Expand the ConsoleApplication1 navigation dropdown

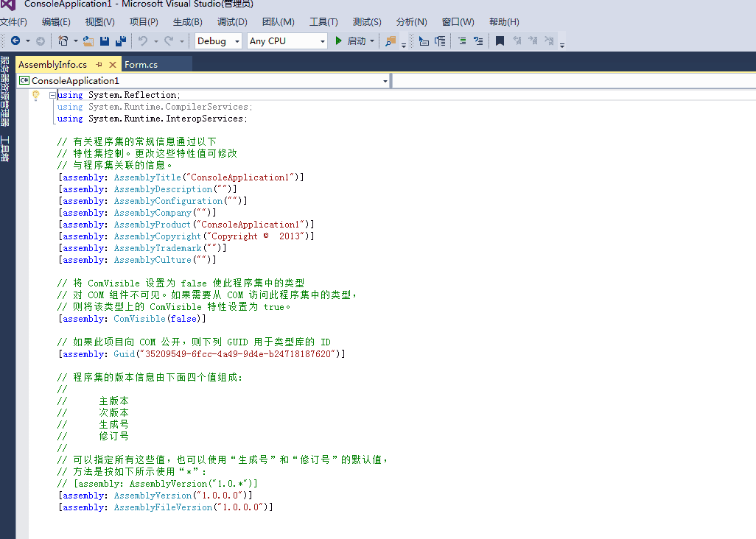385,81
